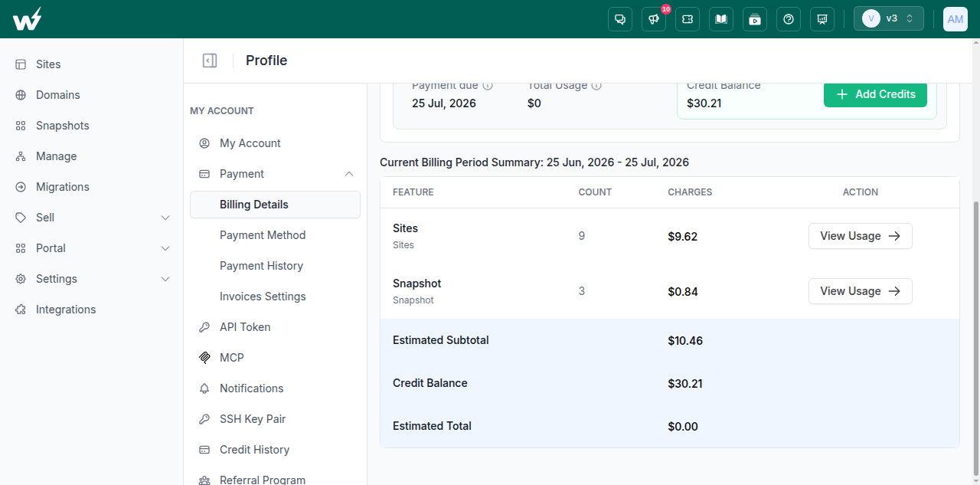Image resolution: width=980 pixels, height=485 pixels.
Task: Click the Integrations puzzle icon in sidebar
Action: 21,310
